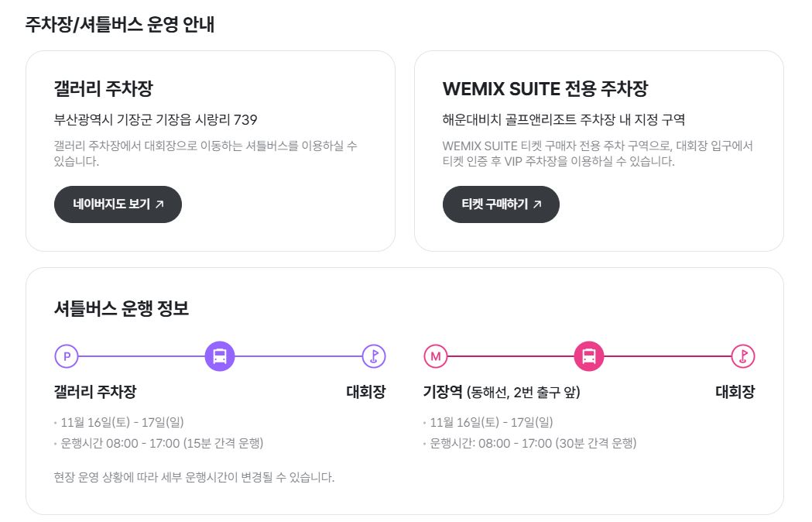Click the purple shuttle bus icon
This screenshot has width=812, height=522.
(220, 356)
